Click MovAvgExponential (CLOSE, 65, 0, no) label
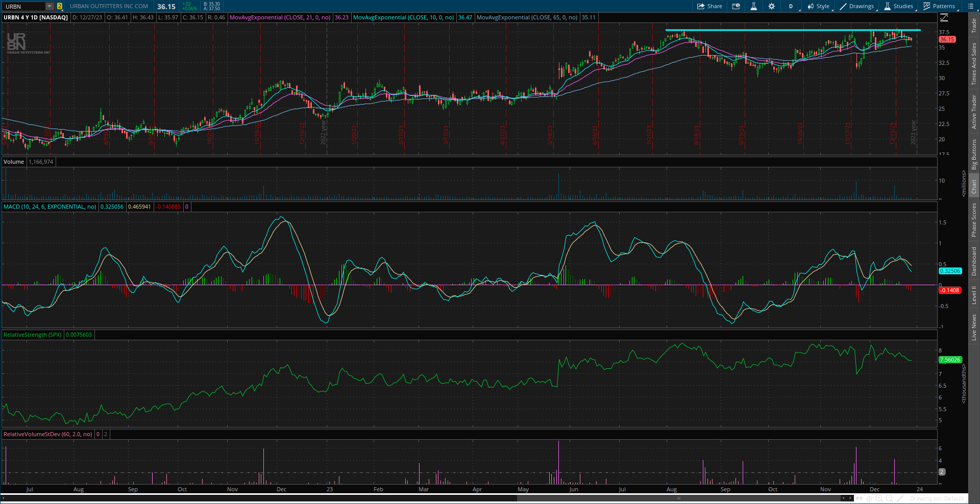The width and height of the screenshot is (980, 504). [x=527, y=17]
